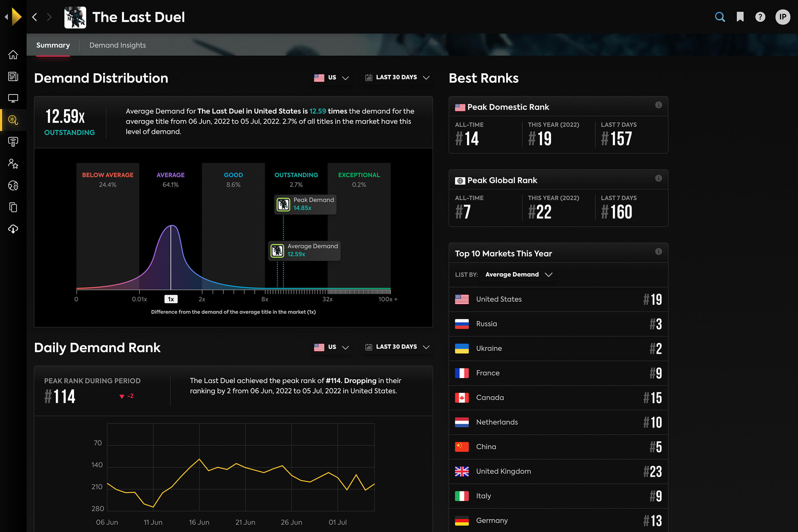Select United Kingdom in top markets list
The width and height of the screenshot is (798, 532).
pos(559,471)
